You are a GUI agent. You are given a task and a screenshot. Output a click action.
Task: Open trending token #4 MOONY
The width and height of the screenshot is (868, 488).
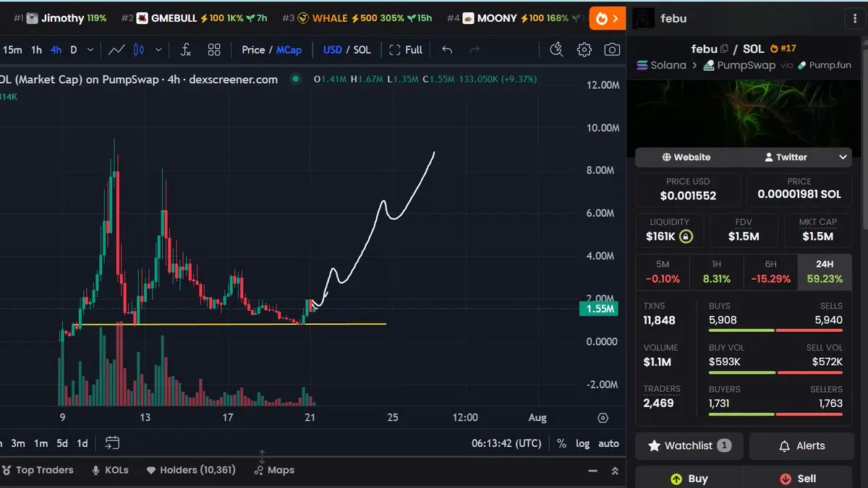click(516, 18)
